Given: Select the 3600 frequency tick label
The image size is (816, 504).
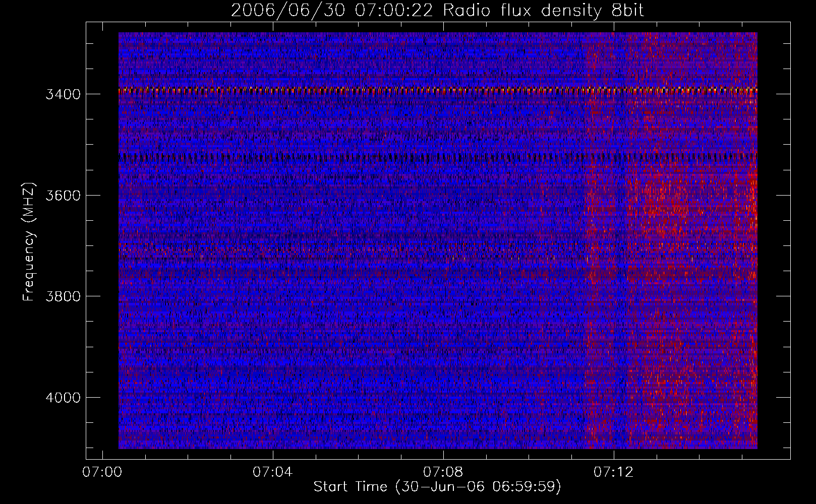Looking at the screenshot, I should 63,196.
